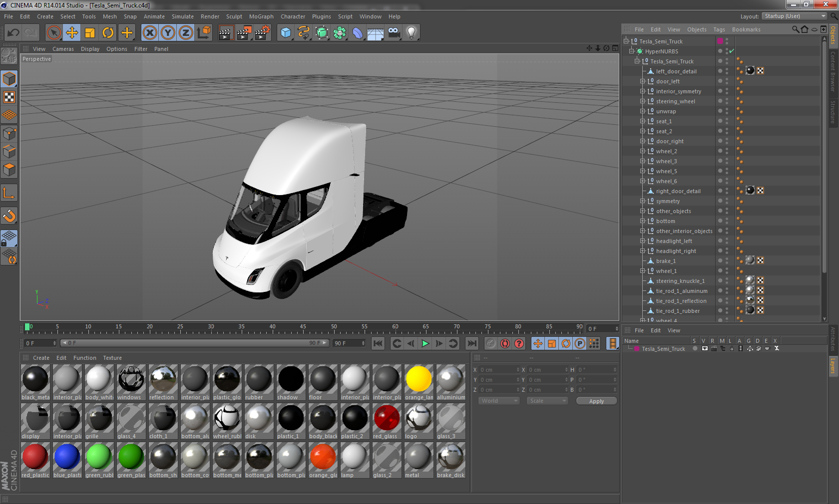Collapse the top Tesla_Semi_Truck root object
The image size is (839, 504).
[626, 41]
